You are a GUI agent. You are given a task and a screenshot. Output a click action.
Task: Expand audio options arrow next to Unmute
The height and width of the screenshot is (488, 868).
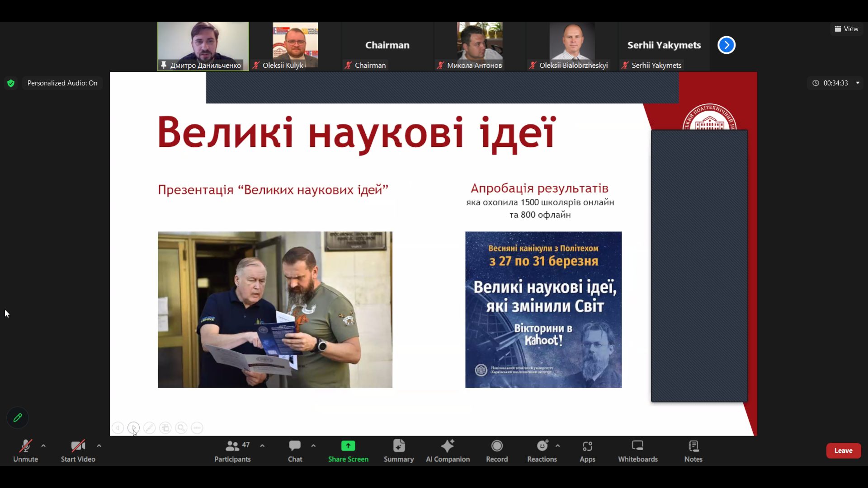pos(43,446)
